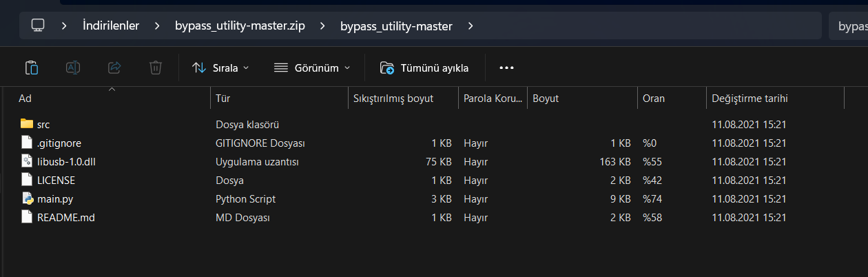Select the LICENSE file icon
The height and width of the screenshot is (277, 868).
27,180
